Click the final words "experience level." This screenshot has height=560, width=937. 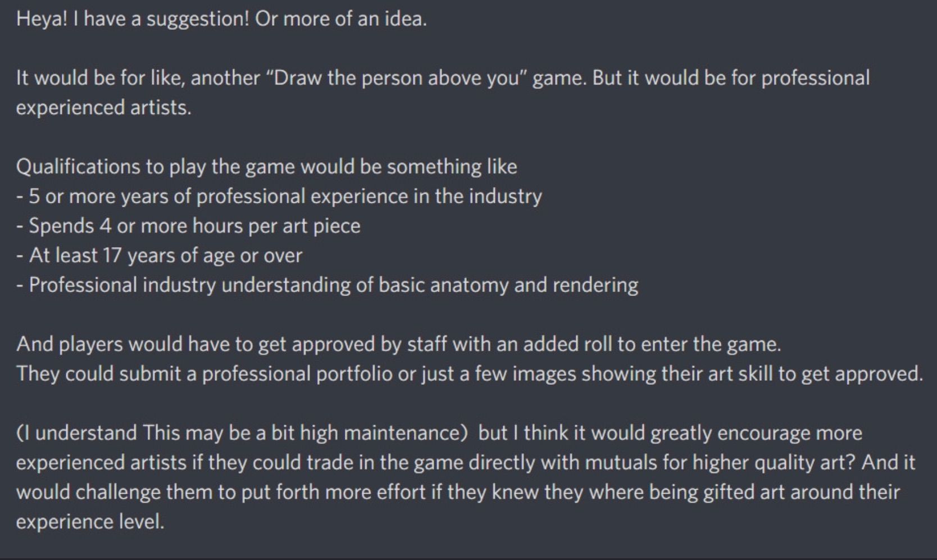(x=90, y=522)
